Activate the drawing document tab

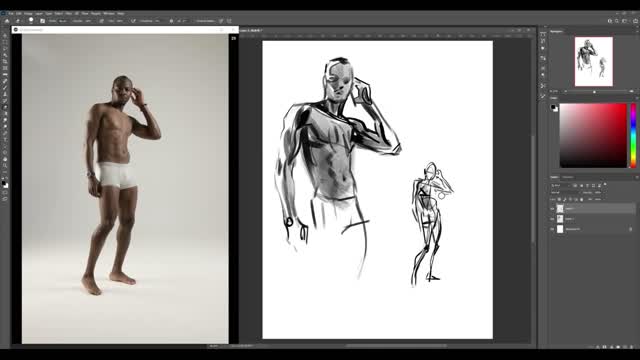point(251,31)
